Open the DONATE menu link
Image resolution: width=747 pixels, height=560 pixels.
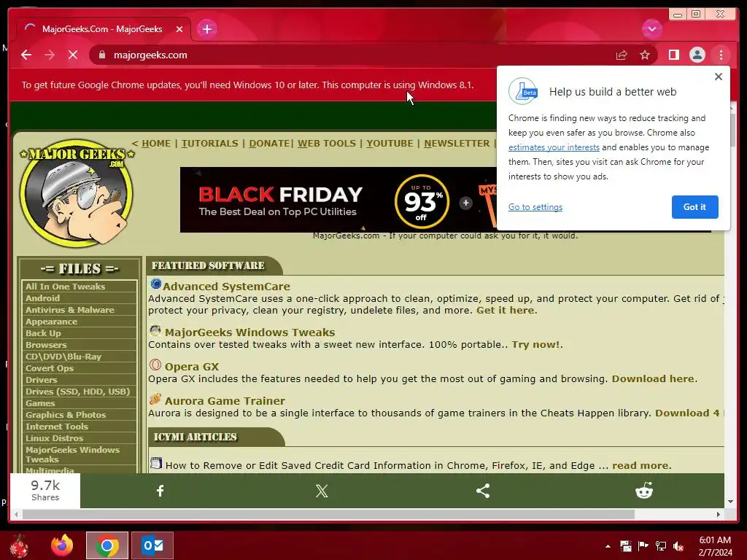tap(269, 144)
